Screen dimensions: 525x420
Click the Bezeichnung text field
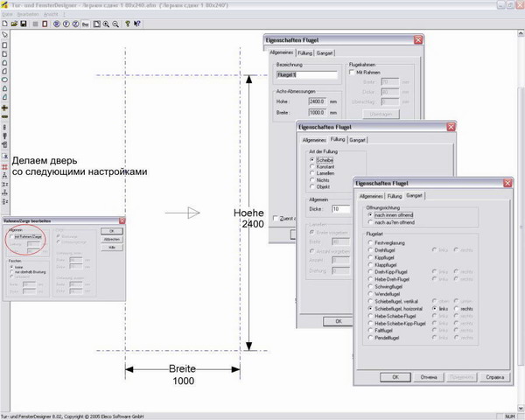306,76
